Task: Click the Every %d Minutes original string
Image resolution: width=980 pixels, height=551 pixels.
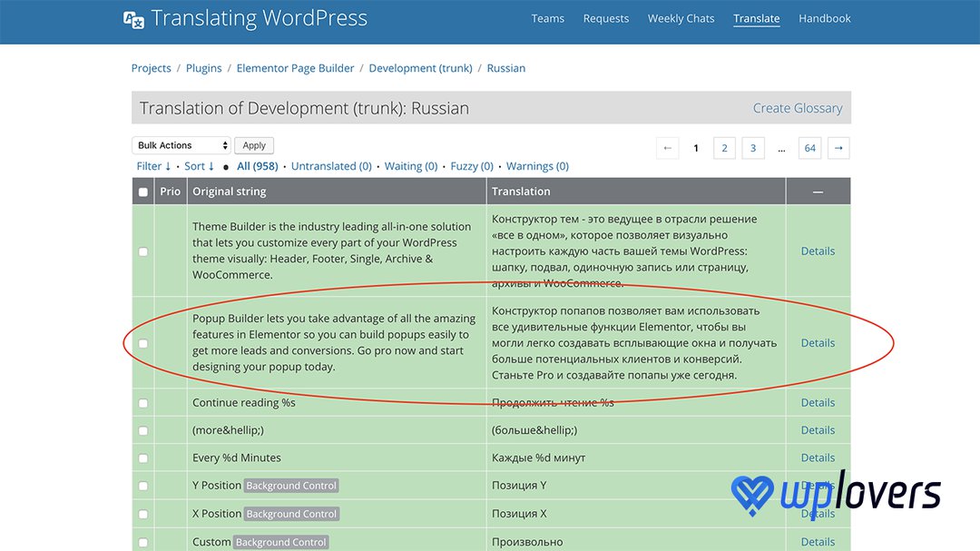Action: [x=236, y=458]
